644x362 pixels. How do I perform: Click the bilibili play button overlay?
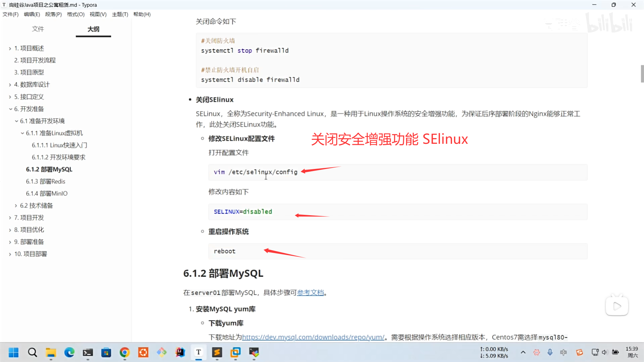point(617,306)
